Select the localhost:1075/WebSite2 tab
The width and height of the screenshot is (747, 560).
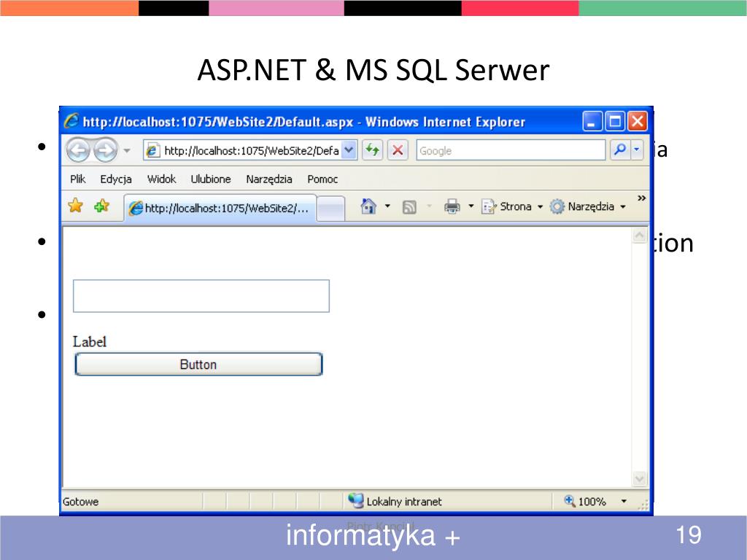220,208
